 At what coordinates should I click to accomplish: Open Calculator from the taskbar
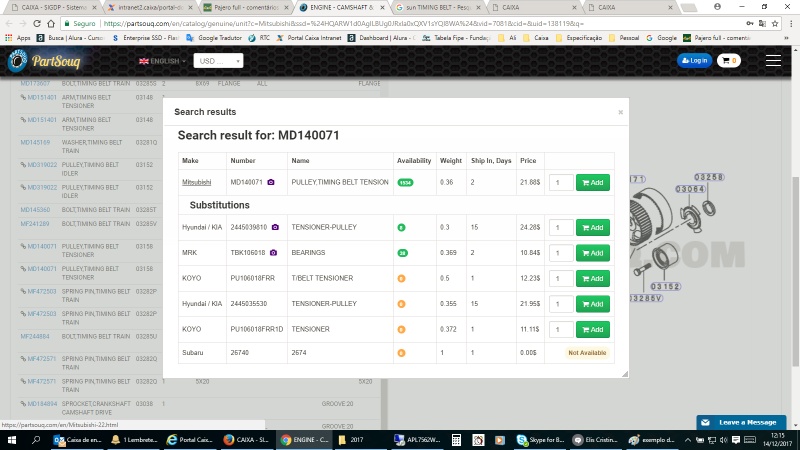point(456,440)
